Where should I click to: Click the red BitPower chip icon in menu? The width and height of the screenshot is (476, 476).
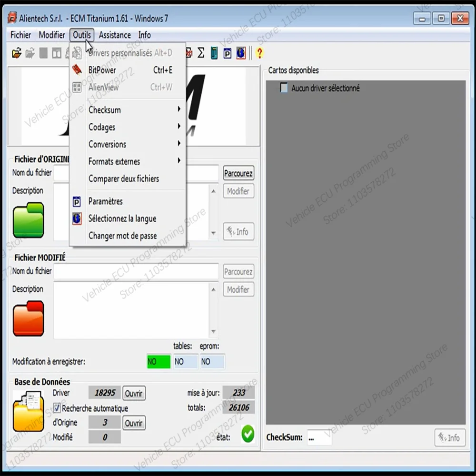point(77,70)
